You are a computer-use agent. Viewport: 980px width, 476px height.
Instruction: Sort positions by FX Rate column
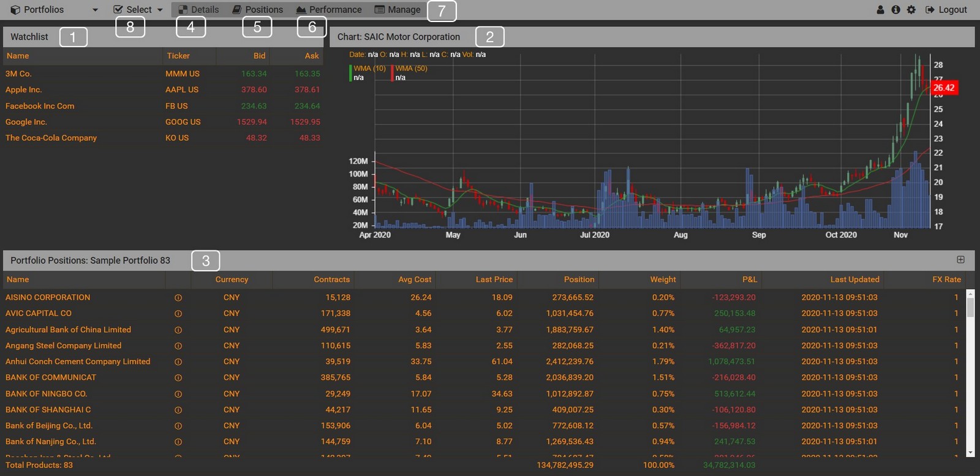click(947, 279)
